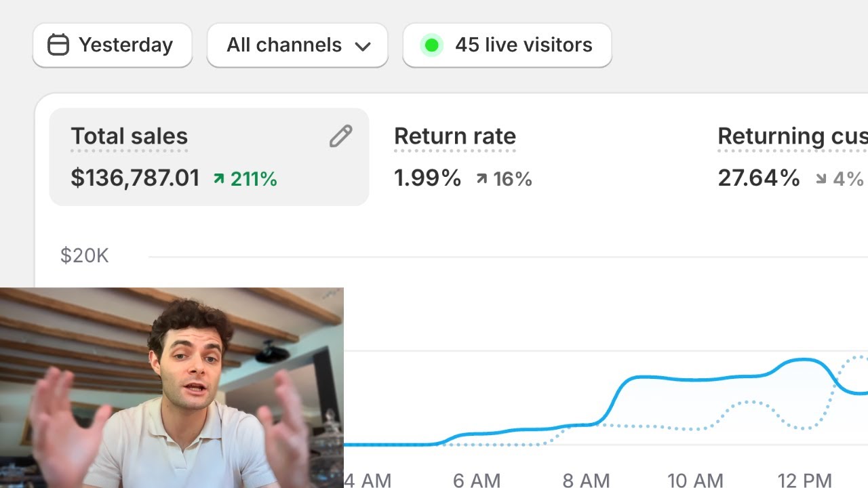The width and height of the screenshot is (868, 488).
Task: Click the 211% increase indicator
Action: [x=245, y=179]
